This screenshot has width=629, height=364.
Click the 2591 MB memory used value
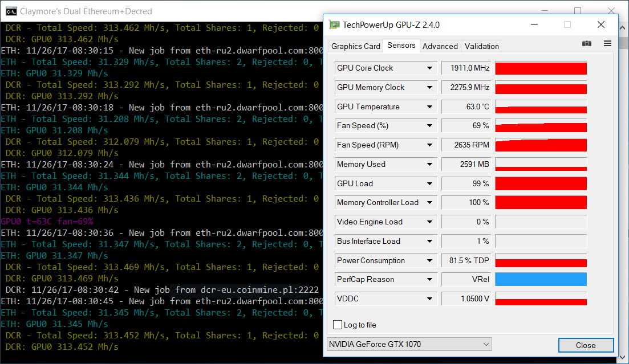466,165
